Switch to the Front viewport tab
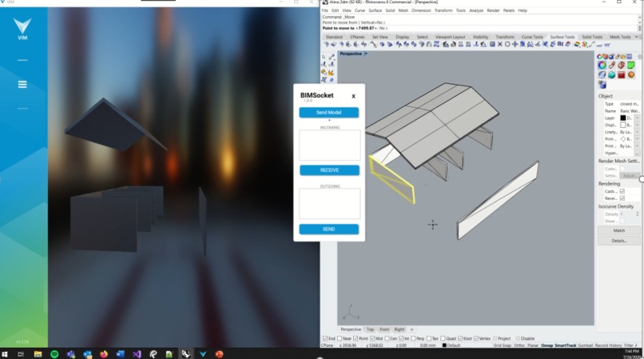Image resolution: width=644 pixels, height=359 pixels. click(384, 329)
